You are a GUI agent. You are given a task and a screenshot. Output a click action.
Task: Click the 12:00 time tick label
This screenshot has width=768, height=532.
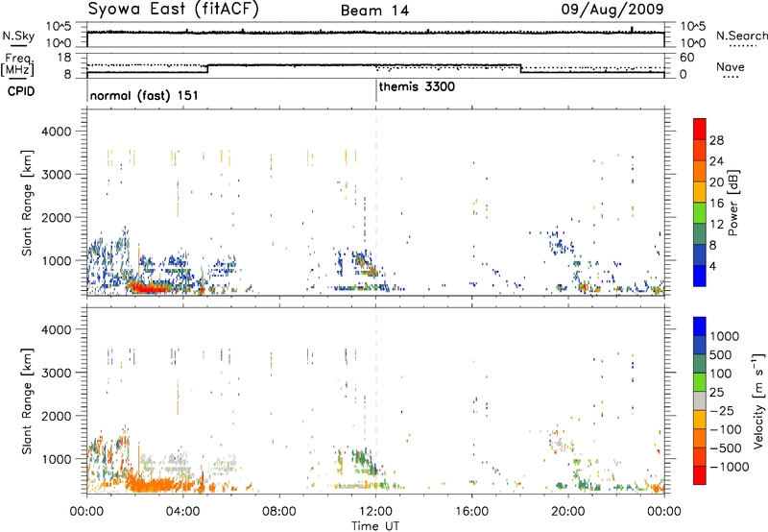pyautogui.click(x=375, y=512)
